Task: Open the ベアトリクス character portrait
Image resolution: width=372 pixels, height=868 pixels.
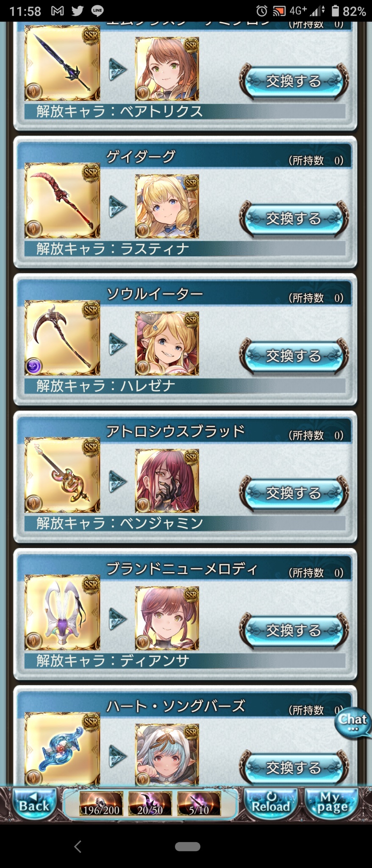Action: (167, 69)
